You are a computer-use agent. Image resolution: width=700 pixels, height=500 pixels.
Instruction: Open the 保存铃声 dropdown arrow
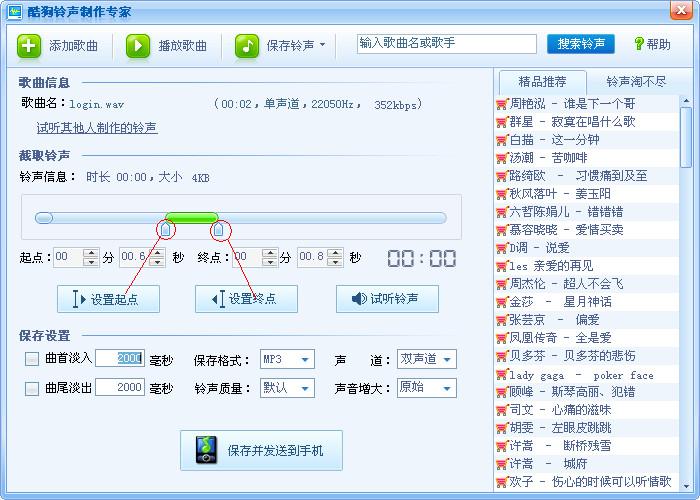322,45
